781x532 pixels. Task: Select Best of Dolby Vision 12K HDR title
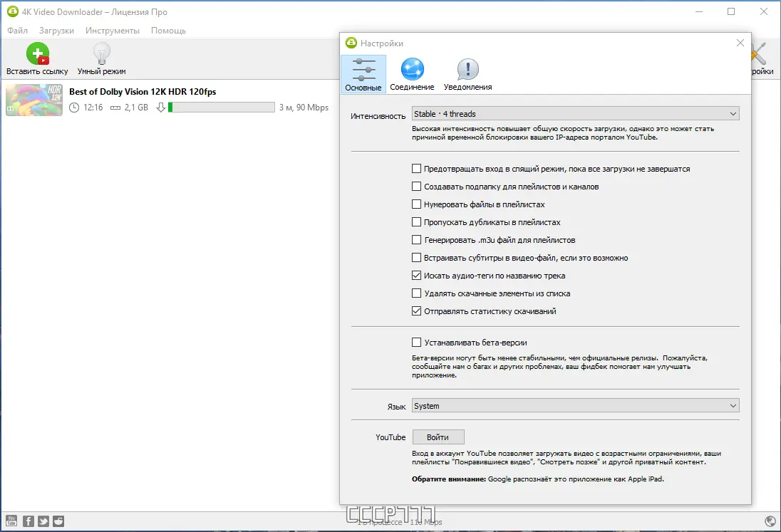pyautogui.click(x=143, y=92)
